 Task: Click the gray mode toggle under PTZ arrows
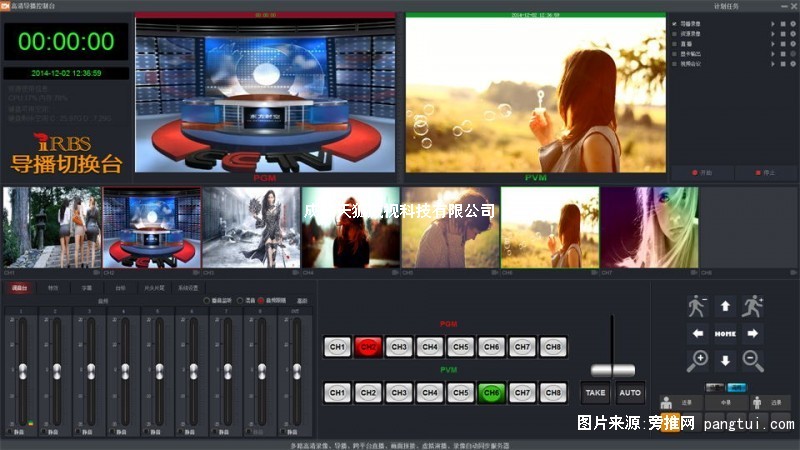(x=715, y=388)
